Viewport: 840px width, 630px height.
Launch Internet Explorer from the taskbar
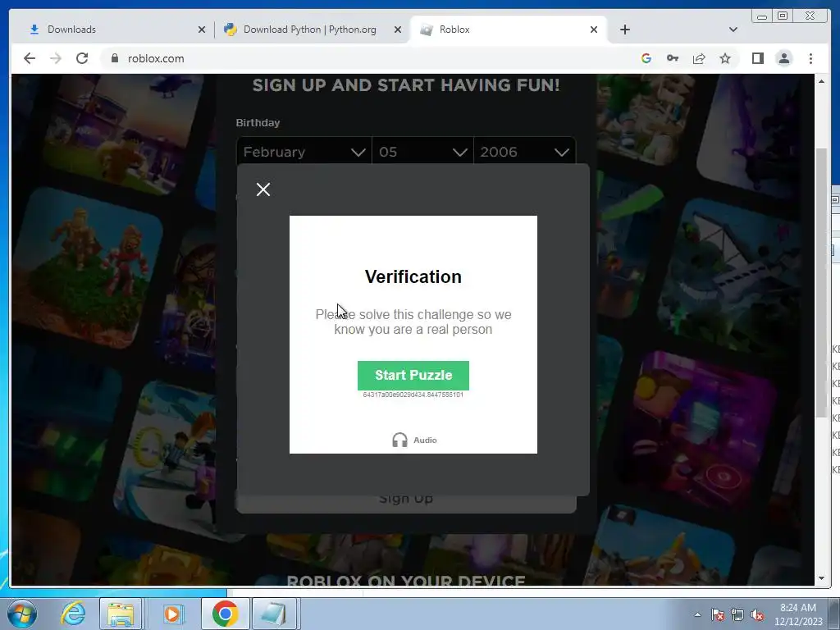(73, 614)
